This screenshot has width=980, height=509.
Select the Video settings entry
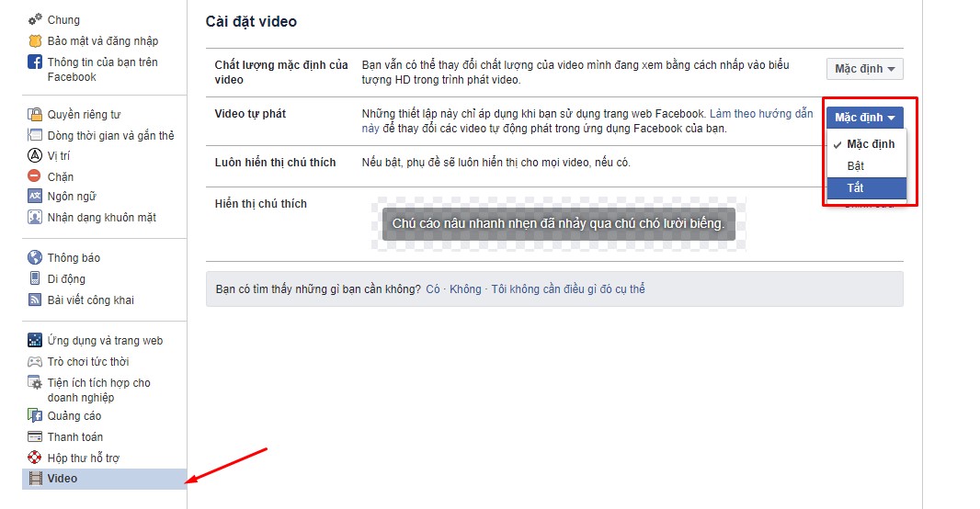pyautogui.click(x=105, y=479)
